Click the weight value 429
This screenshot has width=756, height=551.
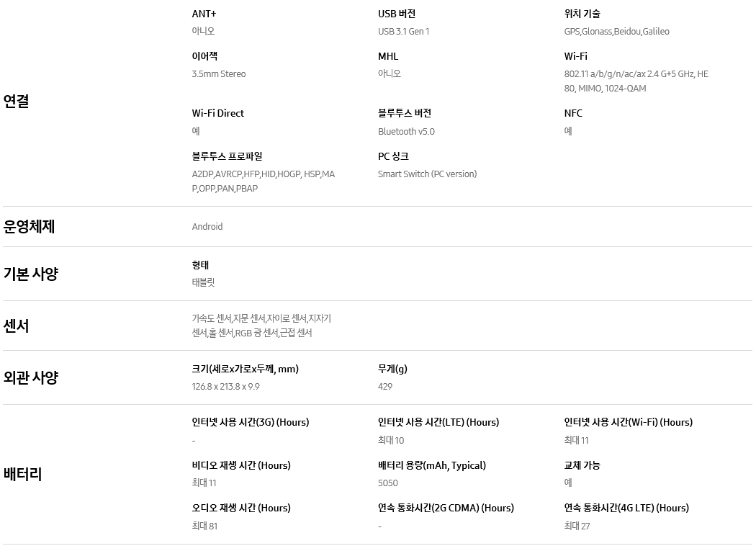click(x=385, y=387)
